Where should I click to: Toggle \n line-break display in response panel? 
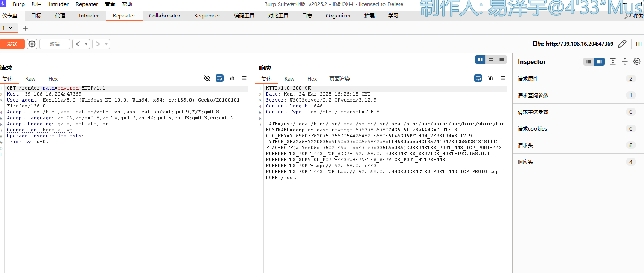491,78
